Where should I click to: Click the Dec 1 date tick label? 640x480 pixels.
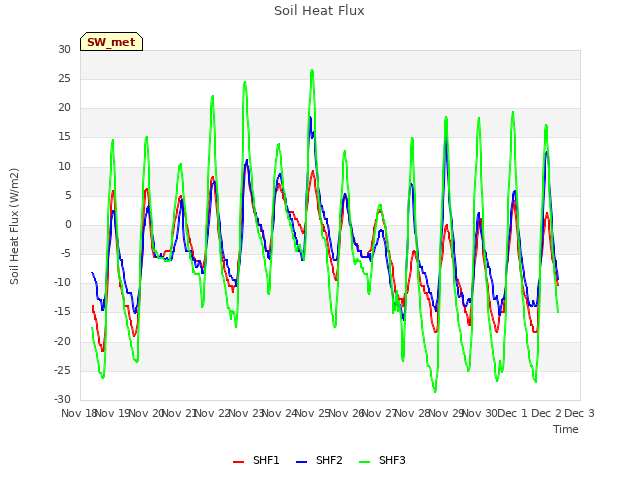pyautogui.click(x=513, y=413)
